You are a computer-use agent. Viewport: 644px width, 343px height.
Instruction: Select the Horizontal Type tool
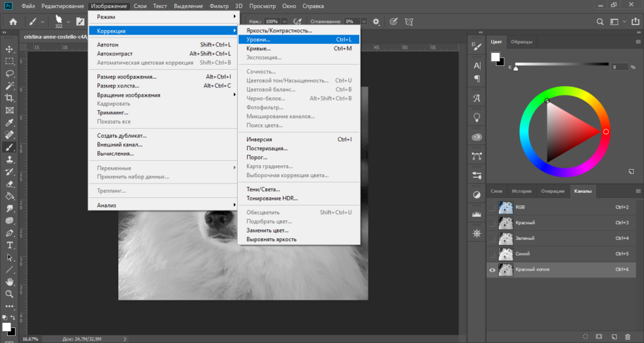tap(9, 245)
